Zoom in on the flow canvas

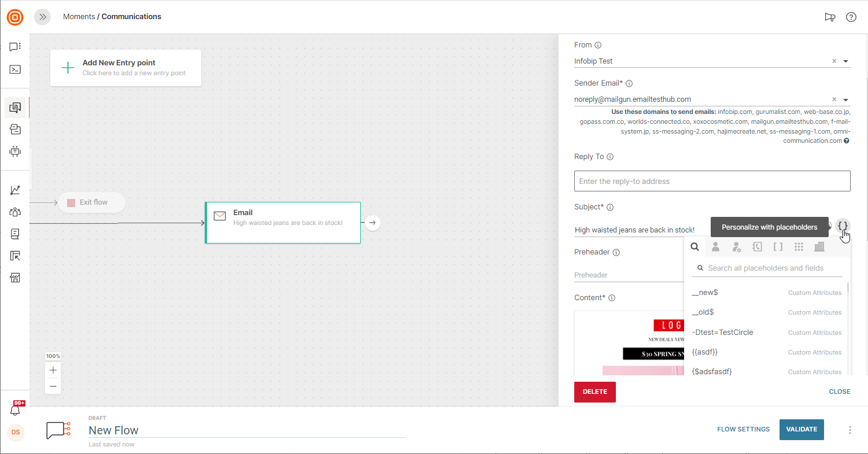[53, 370]
